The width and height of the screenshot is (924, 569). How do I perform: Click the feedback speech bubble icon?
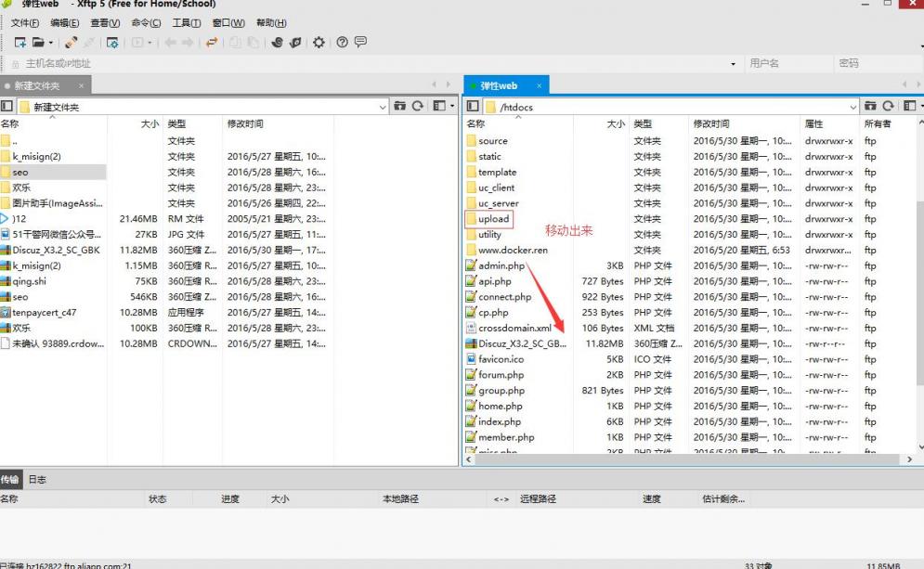coord(360,43)
